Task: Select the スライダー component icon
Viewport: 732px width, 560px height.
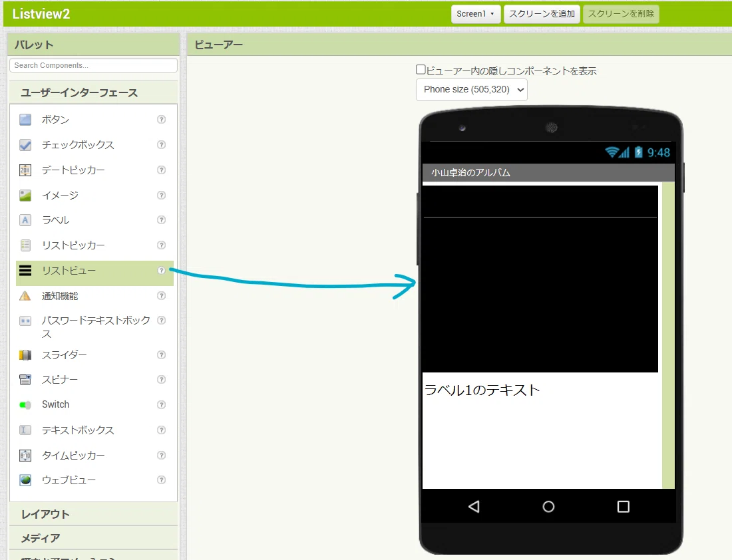Action: click(25, 355)
